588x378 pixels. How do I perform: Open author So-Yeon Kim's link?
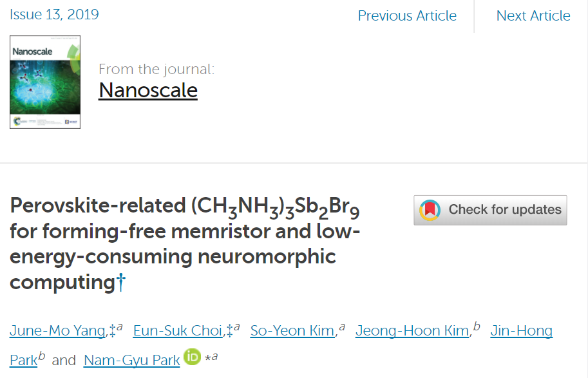[293, 331]
